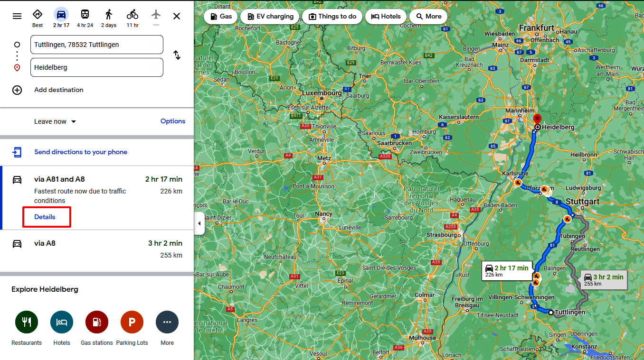Viewport: 644px width, 360px height.
Task: Edit the Heidelberg destination field
Action: click(x=97, y=67)
